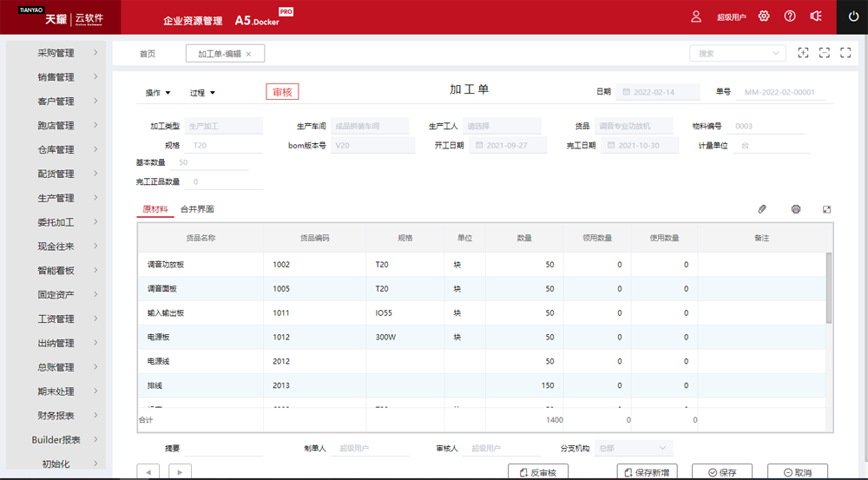Viewport: 868px width, 480px height.
Task: Click the 保存新增 button
Action: tap(648, 472)
